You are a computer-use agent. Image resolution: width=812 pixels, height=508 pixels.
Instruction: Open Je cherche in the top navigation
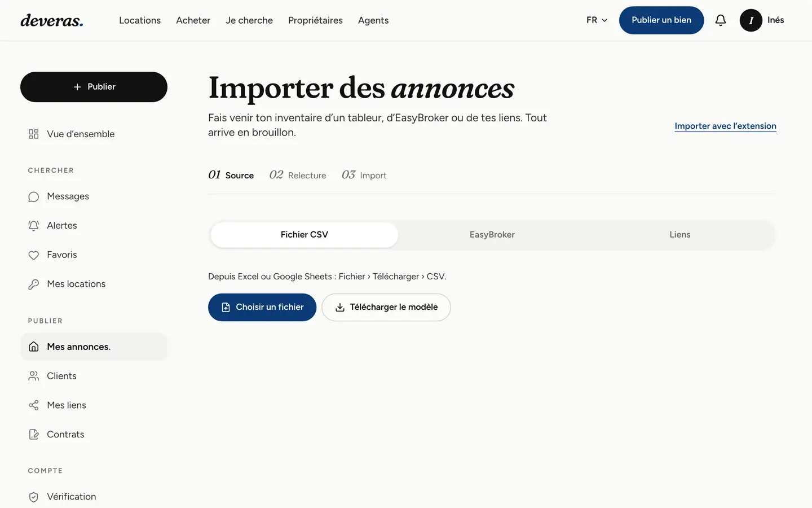coord(249,20)
